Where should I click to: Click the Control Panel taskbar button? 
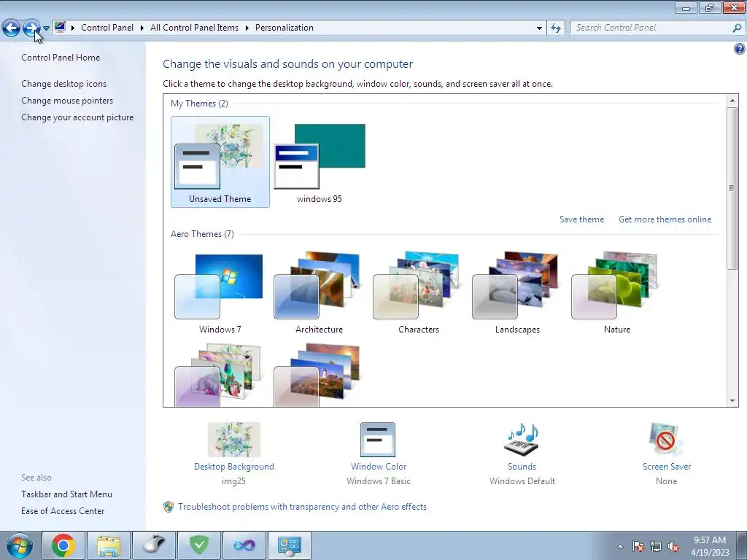click(x=290, y=545)
